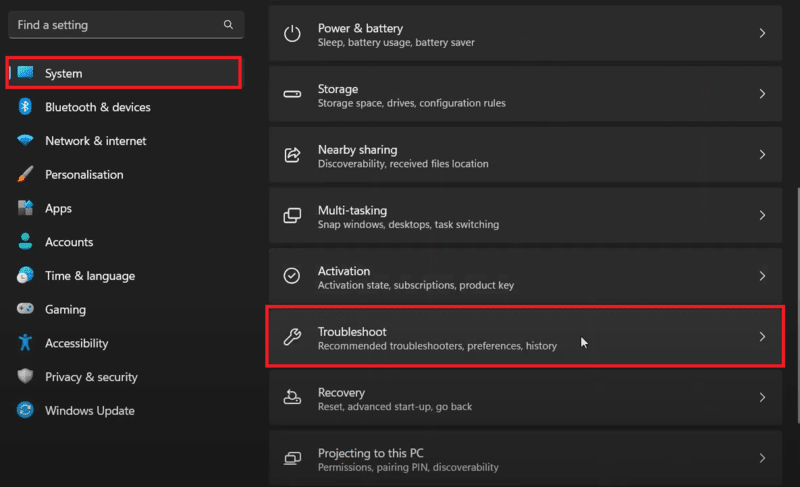The height and width of the screenshot is (487, 800).
Task: Select Personalisation in the sidebar
Action: [x=84, y=175]
